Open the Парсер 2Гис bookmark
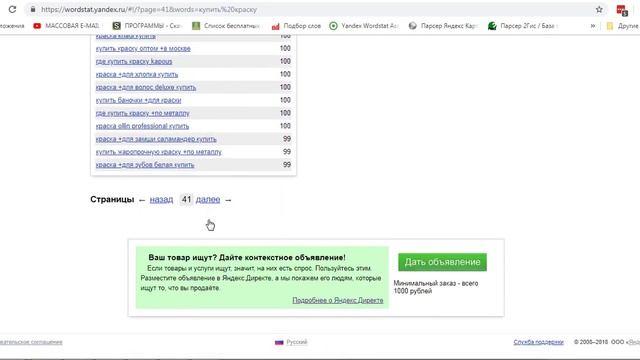640x360 pixels. coord(523,26)
